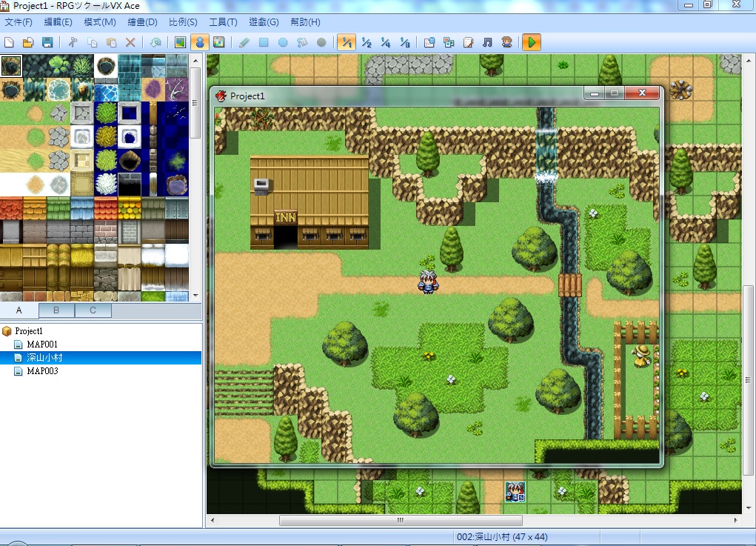The height and width of the screenshot is (546, 756).
Task: Open the Sound Test music note icon
Action: pyautogui.click(x=487, y=42)
